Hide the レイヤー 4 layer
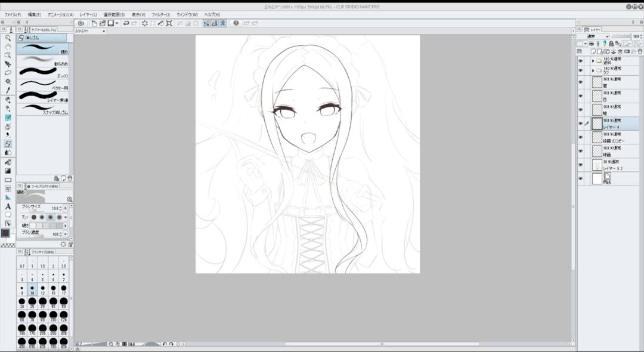Viewport: 644px width, 352px height. pyautogui.click(x=580, y=123)
